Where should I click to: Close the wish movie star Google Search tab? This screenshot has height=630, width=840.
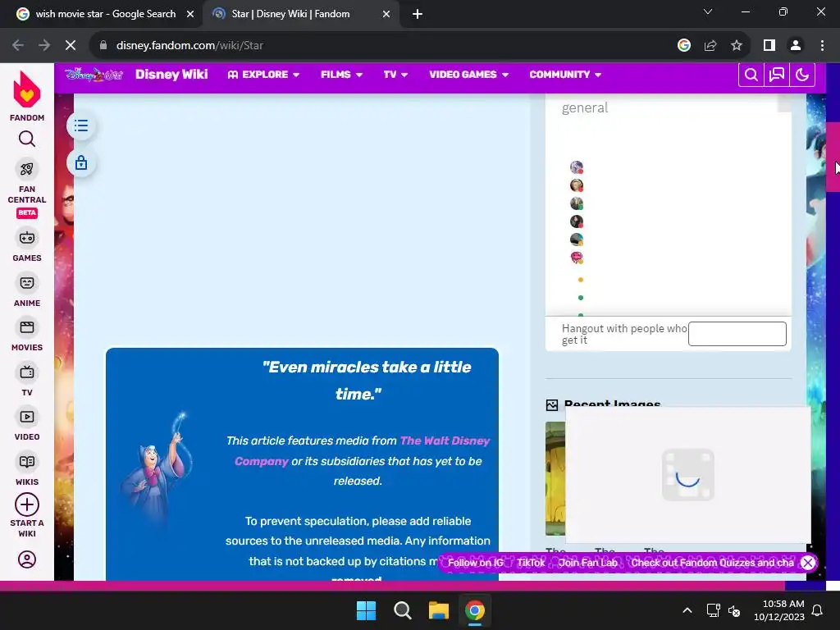click(x=190, y=15)
